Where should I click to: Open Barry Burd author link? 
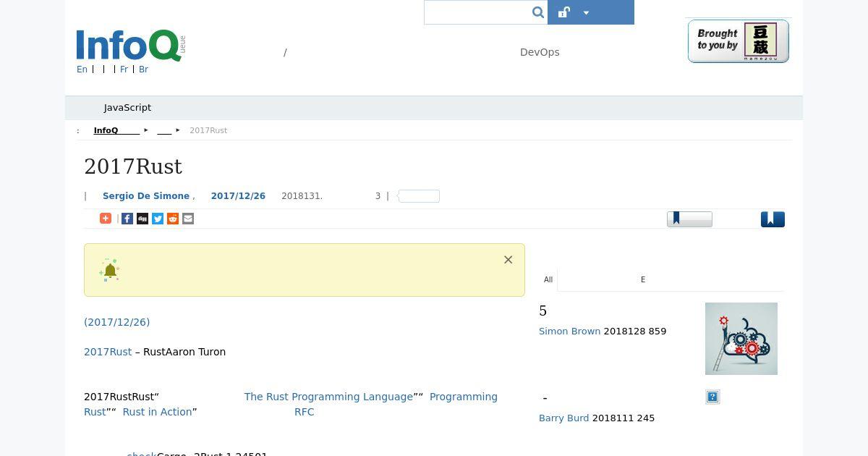coord(563,418)
